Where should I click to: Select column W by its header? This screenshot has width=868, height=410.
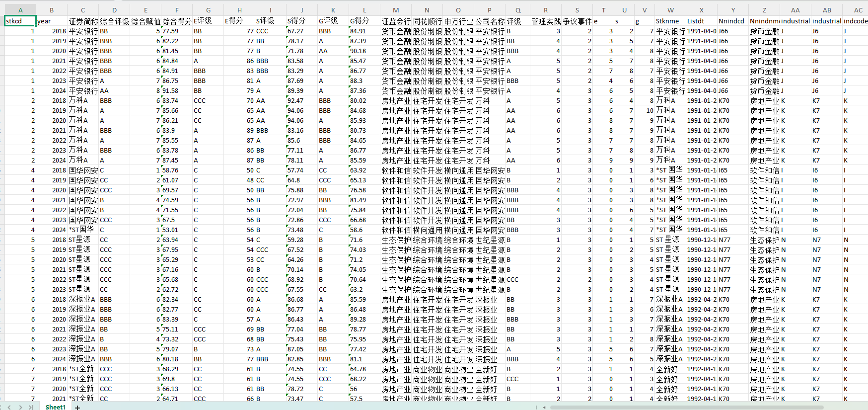point(670,10)
